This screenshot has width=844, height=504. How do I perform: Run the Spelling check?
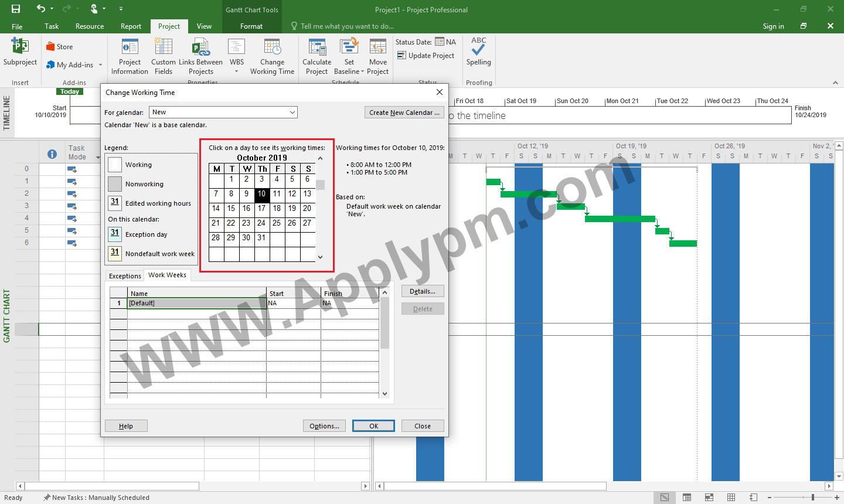click(x=478, y=52)
